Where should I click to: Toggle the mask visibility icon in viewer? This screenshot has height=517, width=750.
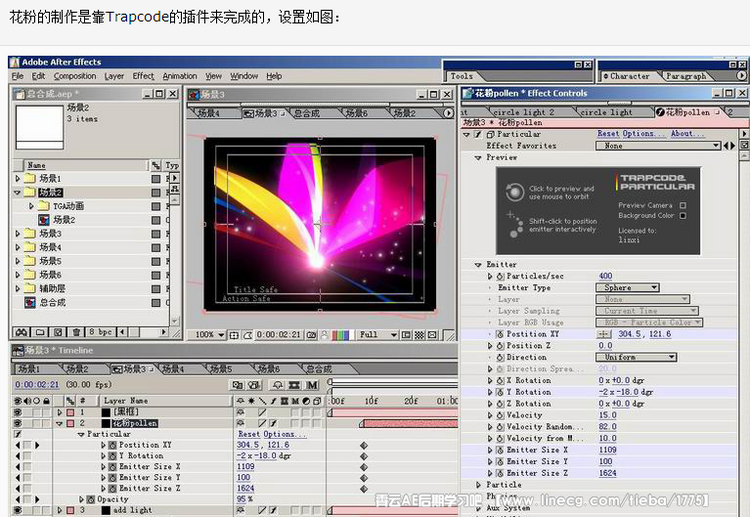coord(247,335)
